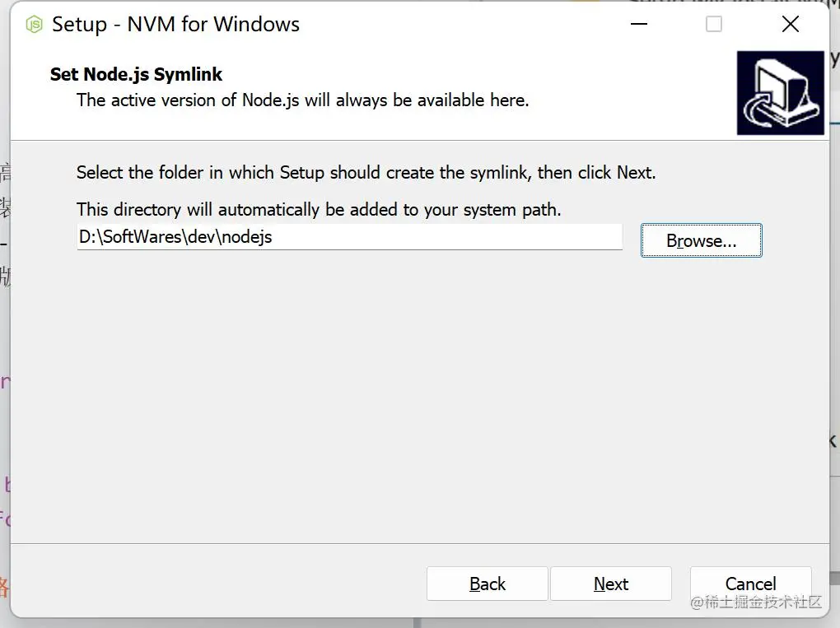Click the "Setup - NVM for Windows" title text

coord(175,25)
